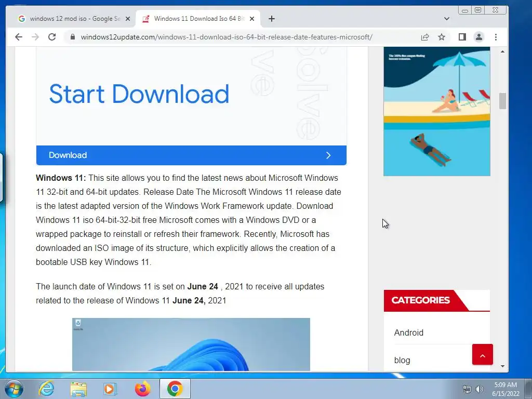The image size is (532, 399).
Task: Open Windows Media Player from taskbar
Action: [x=110, y=389]
